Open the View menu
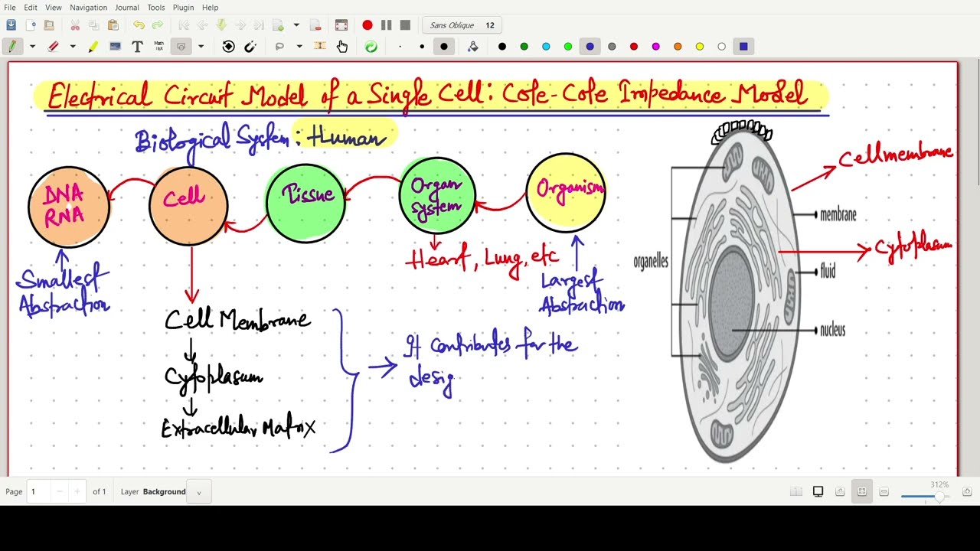The height and width of the screenshot is (551, 980). click(54, 8)
